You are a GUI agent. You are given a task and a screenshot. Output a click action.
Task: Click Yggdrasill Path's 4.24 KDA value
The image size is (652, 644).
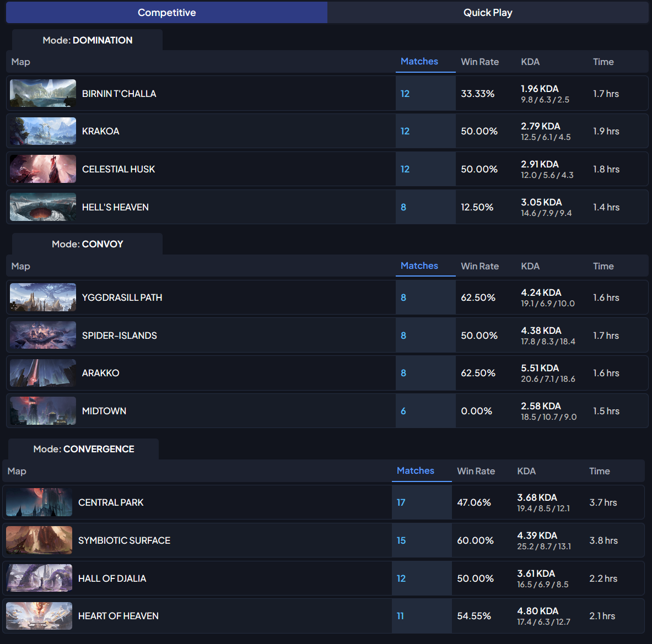point(541,293)
